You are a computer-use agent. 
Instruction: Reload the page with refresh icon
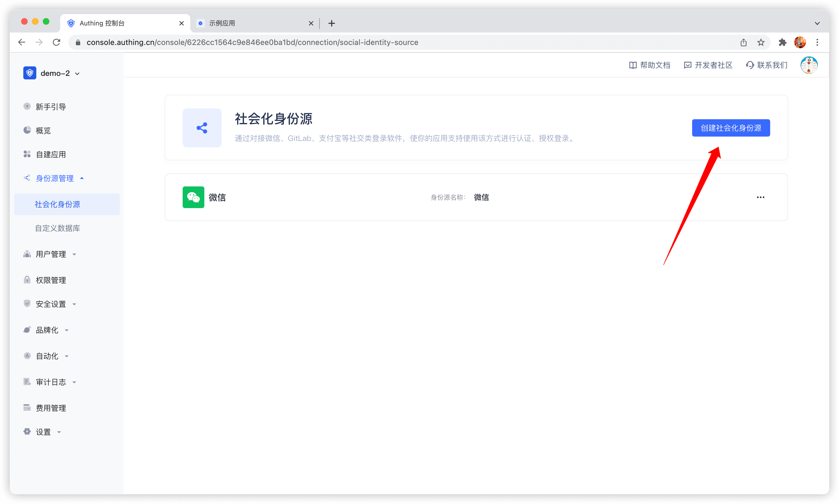[56, 42]
